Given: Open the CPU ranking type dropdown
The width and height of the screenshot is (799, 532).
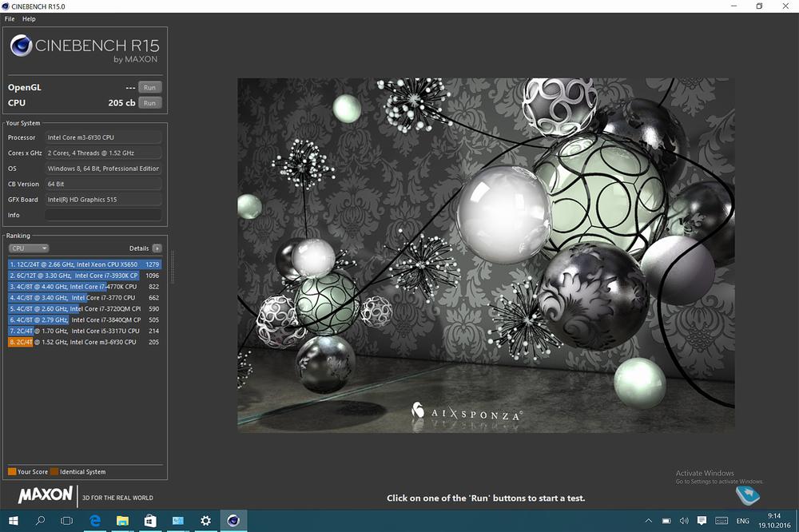Looking at the screenshot, I should 29,248.
